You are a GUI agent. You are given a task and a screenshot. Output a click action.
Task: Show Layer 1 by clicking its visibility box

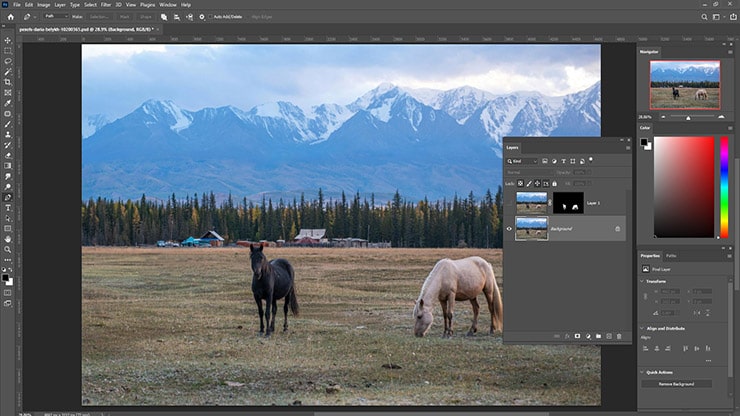click(509, 203)
